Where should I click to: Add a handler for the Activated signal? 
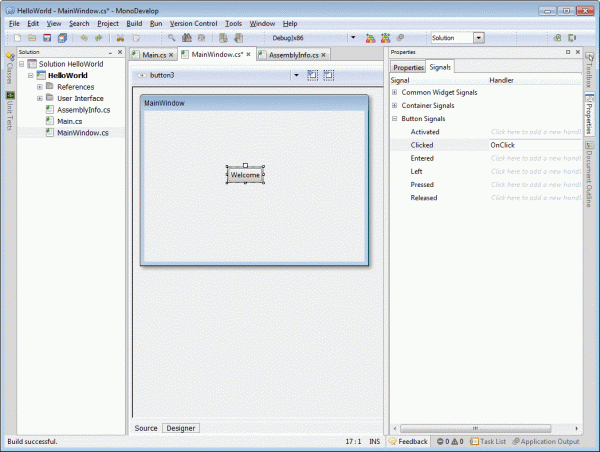tap(535, 132)
